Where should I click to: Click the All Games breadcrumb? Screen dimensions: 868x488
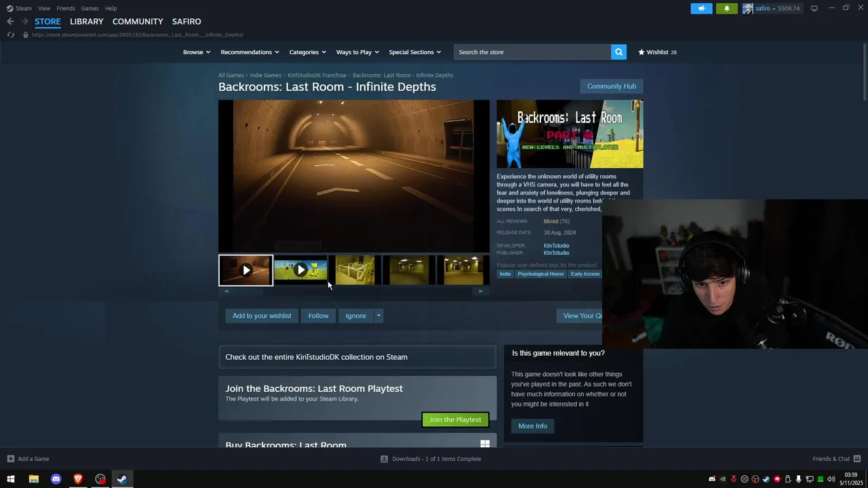click(x=231, y=75)
